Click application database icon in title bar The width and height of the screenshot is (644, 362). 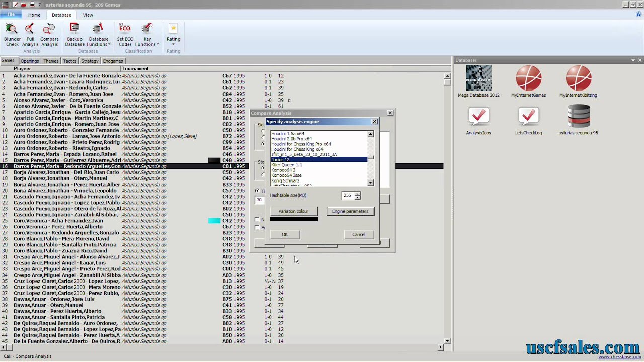(x=5, y=5)
